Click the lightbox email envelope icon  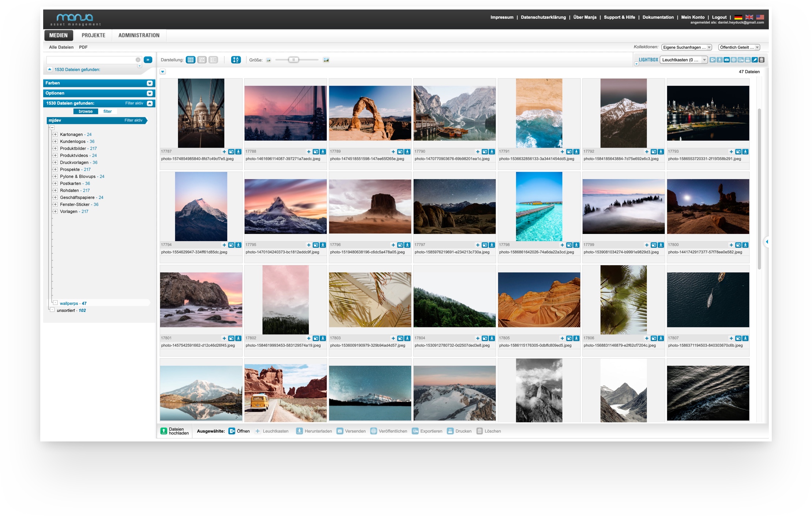726,60
